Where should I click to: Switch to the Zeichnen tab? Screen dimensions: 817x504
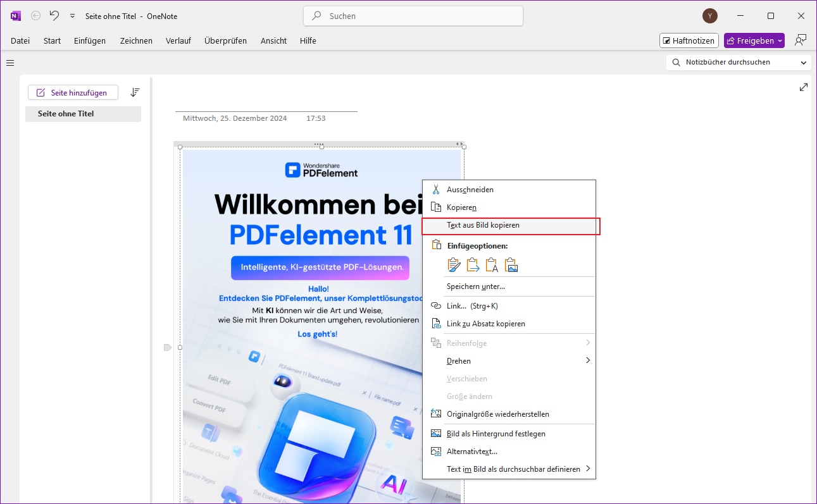point(136,40)
